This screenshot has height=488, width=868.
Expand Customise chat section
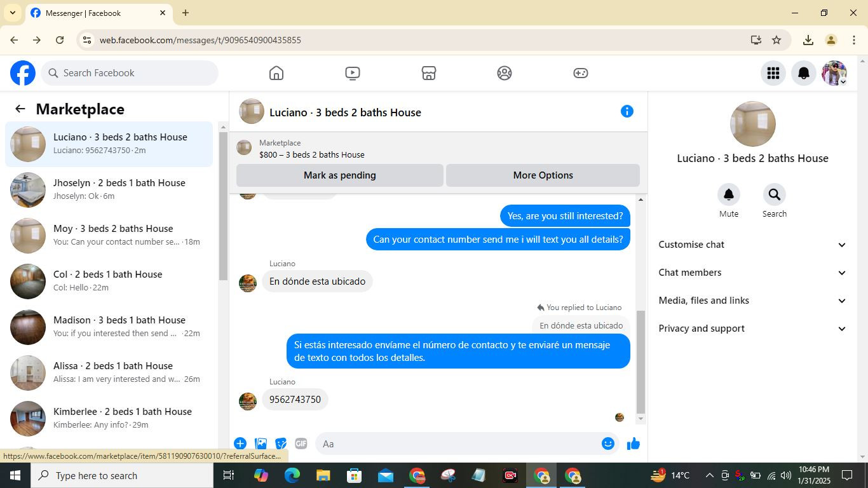coord(753,245)
